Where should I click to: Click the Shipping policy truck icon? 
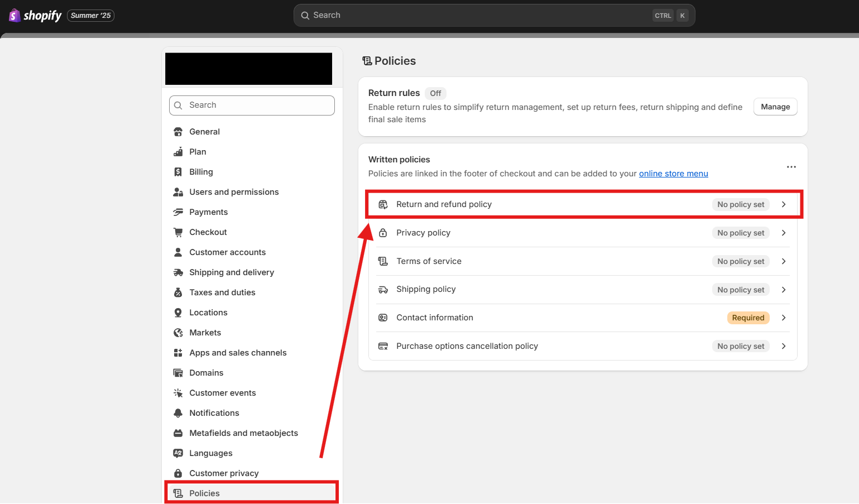coord(383,290)
